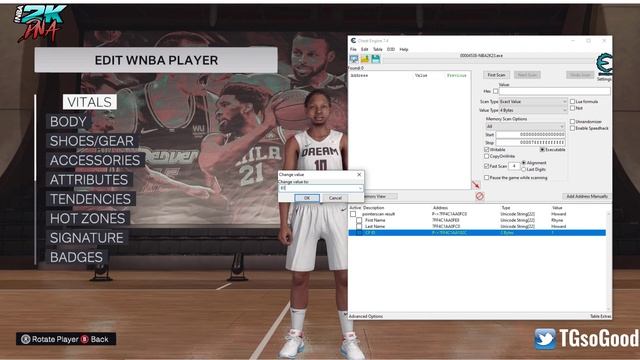Open the Value Type dropdown
This screenshot has width=640, height=360.
click(533, 110)
